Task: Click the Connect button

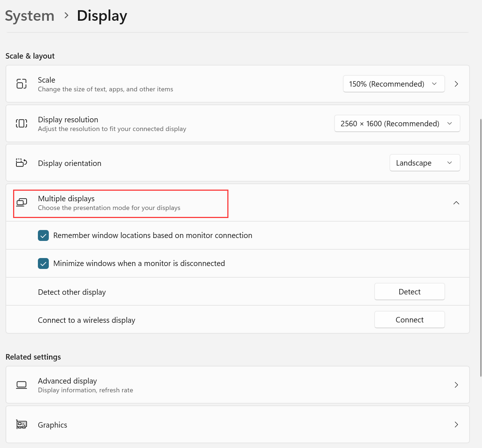Action: point(409,320)
